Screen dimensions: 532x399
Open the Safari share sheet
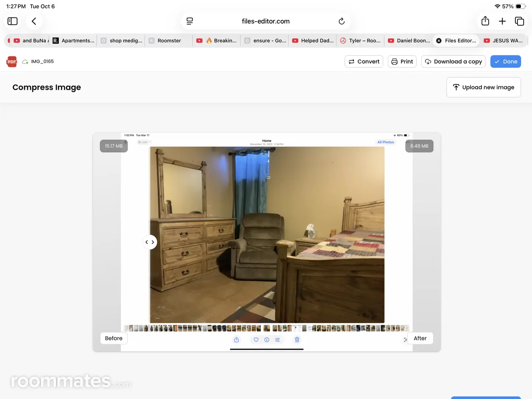coord(485,21)
